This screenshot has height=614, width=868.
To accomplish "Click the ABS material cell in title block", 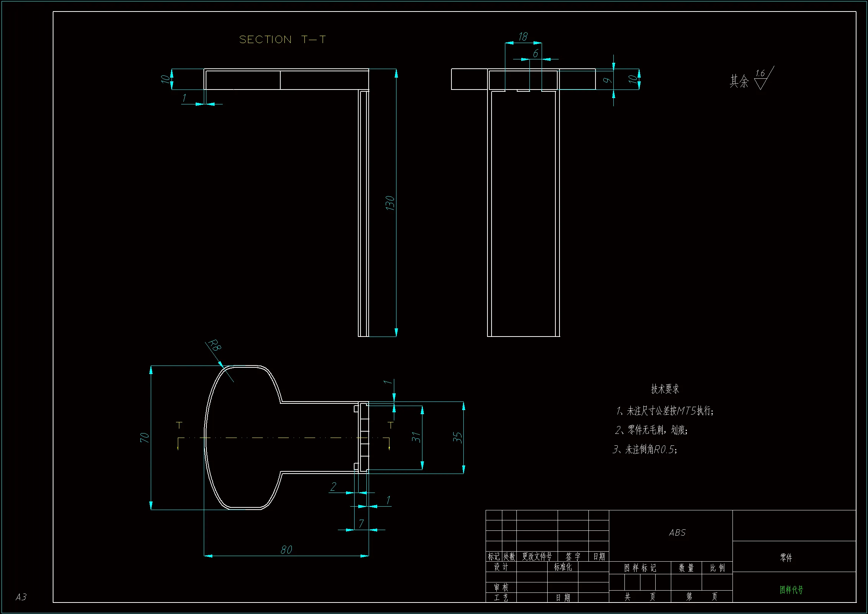I will (x=677, y=533).
